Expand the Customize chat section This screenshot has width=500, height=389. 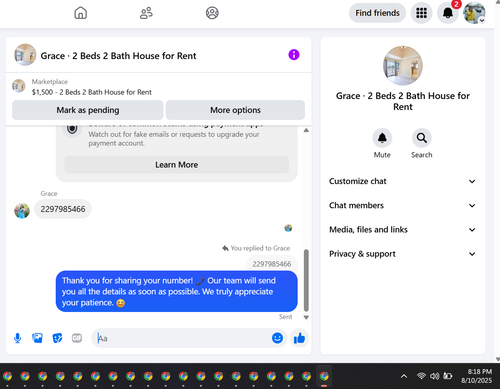click(402, 181)
